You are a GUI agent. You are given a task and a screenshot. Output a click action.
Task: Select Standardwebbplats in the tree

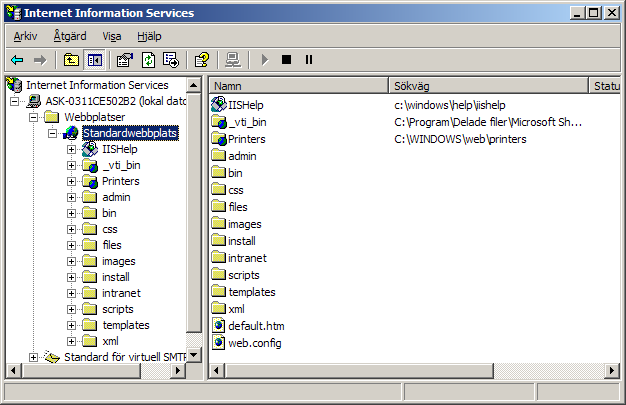130,133
